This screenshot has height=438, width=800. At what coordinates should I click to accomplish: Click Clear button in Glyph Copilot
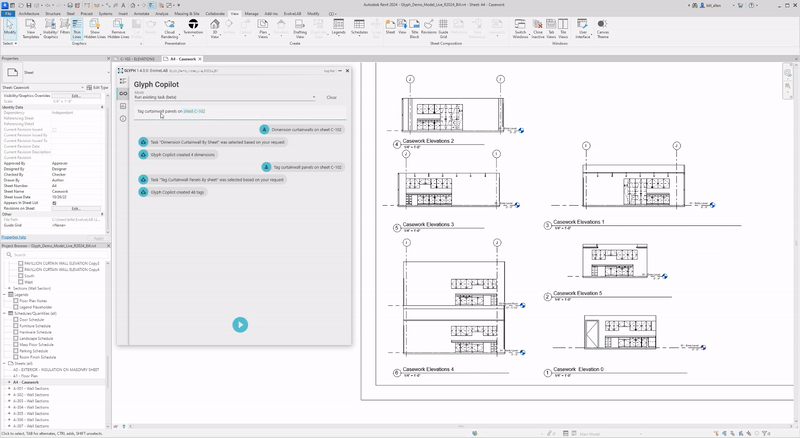332,98
